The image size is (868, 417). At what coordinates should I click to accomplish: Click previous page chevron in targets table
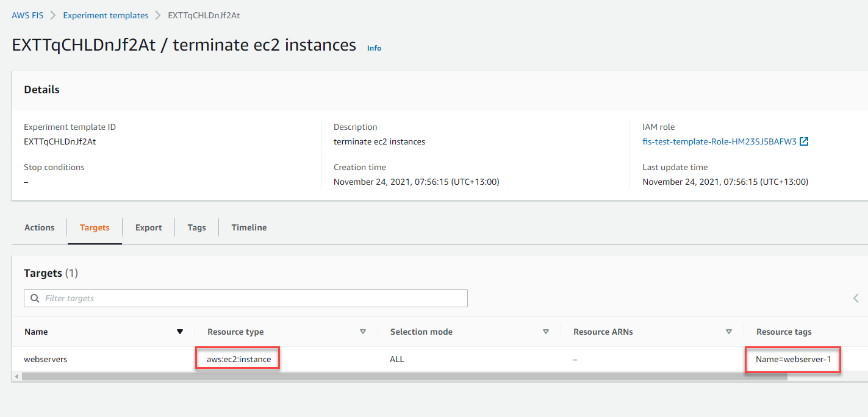point(856,298)
